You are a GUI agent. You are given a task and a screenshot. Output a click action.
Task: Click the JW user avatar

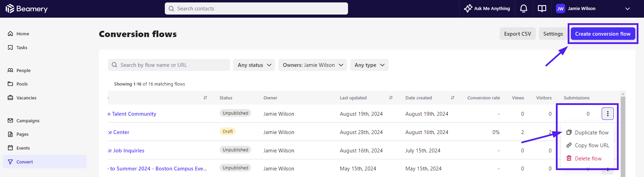[x=560, y=9]
